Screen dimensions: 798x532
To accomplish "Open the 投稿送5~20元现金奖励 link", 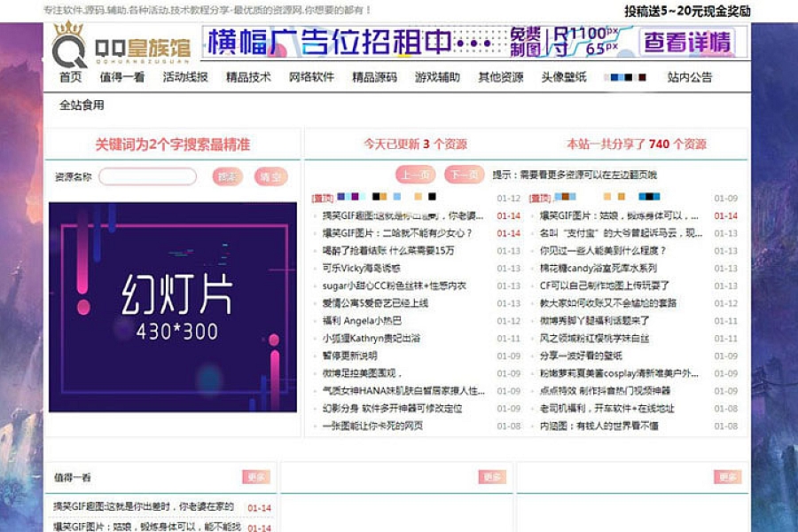I will coord(687,11).
